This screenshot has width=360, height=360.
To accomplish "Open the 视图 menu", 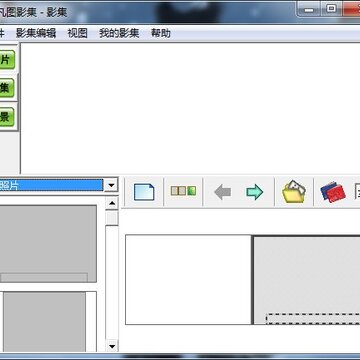I will pyautogui.click(x=77, y=33).
